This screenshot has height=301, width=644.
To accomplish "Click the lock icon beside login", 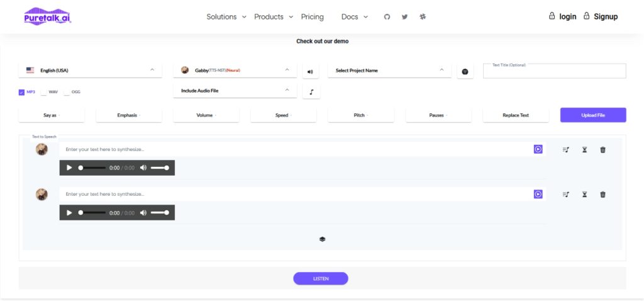I will [x=552, y=16].
